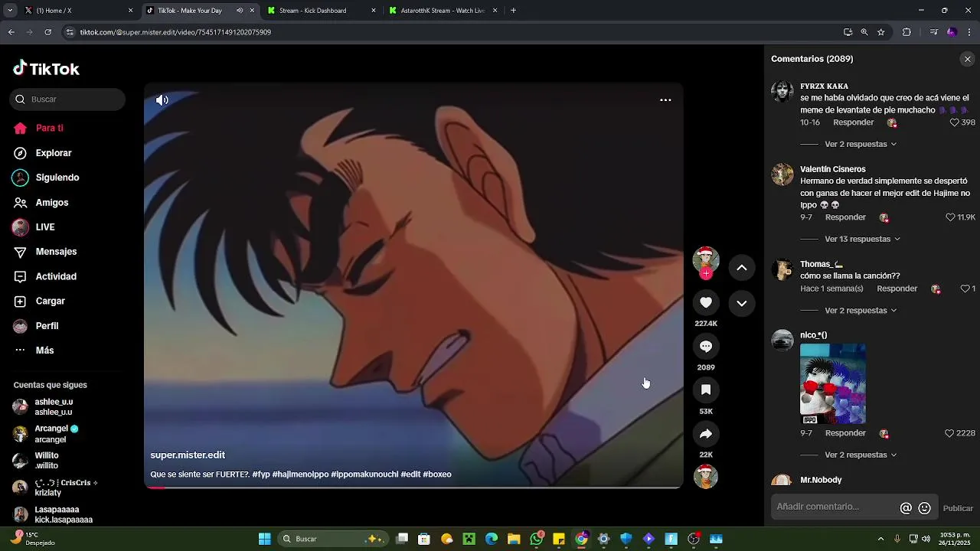The width and height of the screenshot is (980, 551).
Task: Reply to FYRZX KAKA's comment
Action: click(853, 122)
